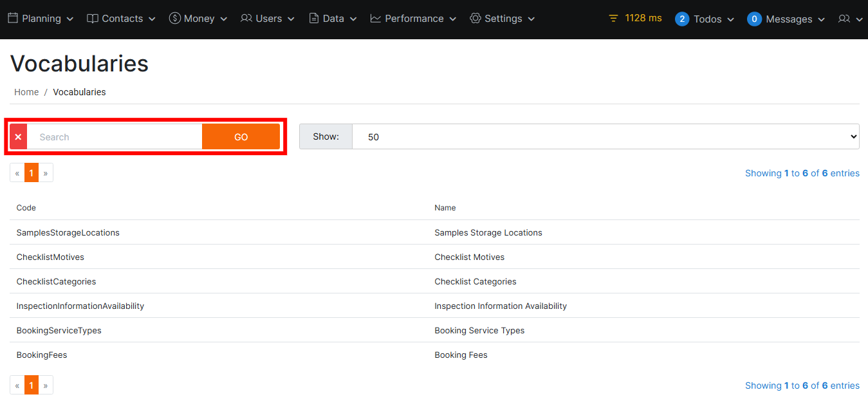Click the dollar coin icon beside Money
The width and height of the screenshot is (868, 399).
[x=174, y=19]
